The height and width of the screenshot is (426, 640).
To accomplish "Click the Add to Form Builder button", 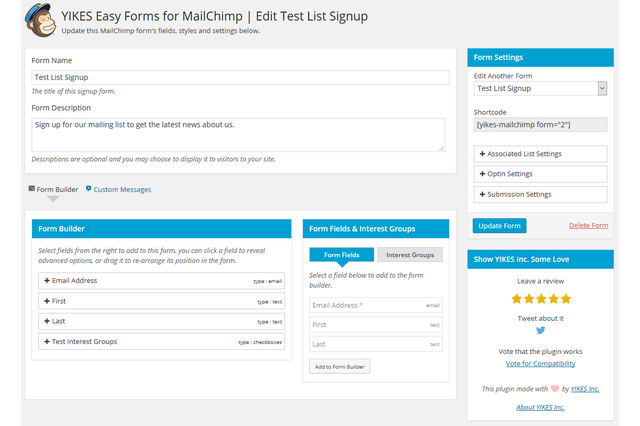I will click(x=340, y=367).
